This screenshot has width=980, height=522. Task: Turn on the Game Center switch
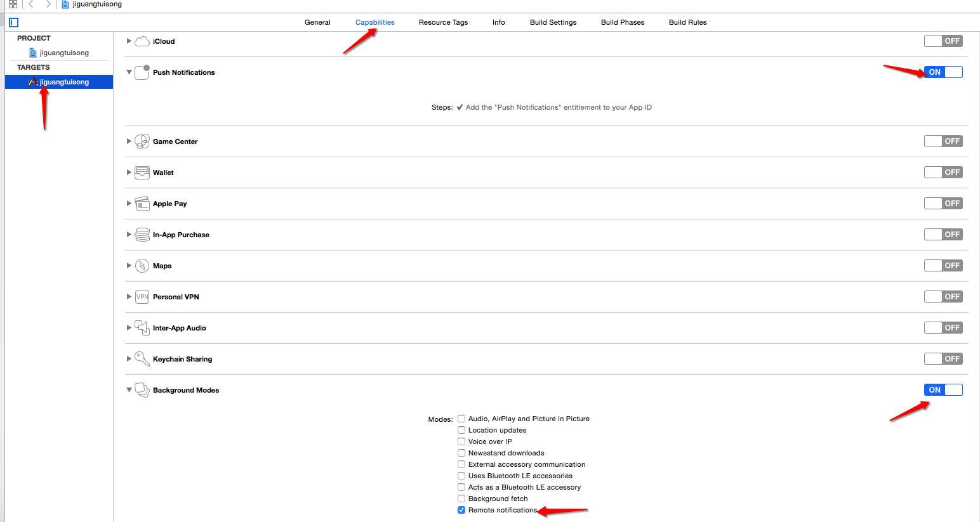pos(943,141)
